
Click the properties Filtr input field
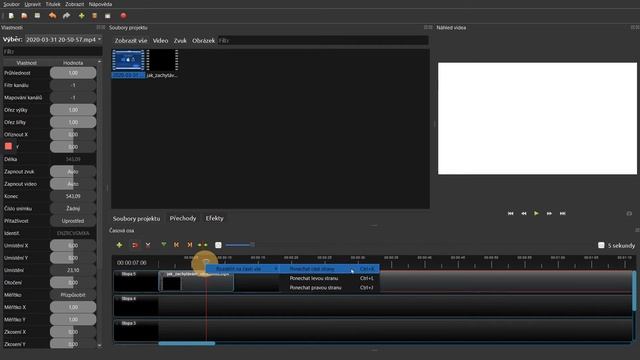(x=52, y=52)
